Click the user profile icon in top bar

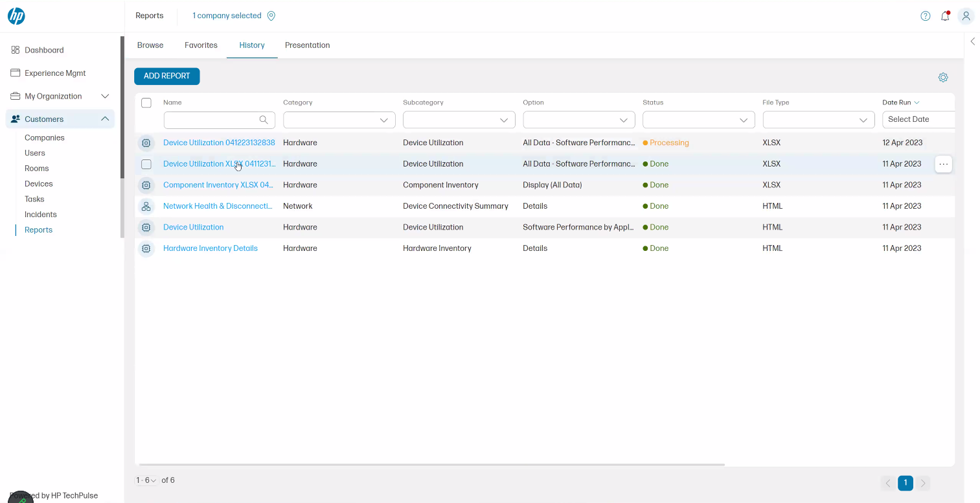tap(966, 16)
